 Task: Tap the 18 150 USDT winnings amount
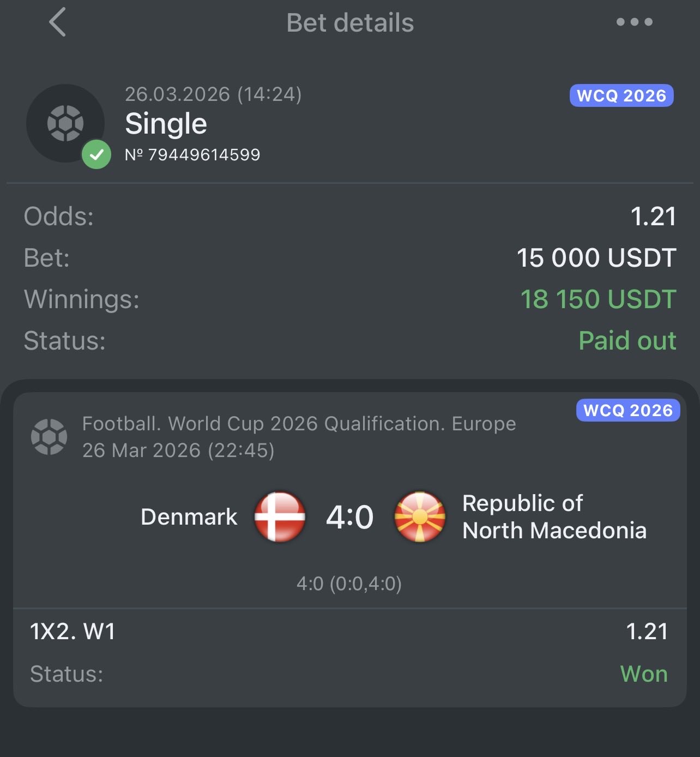598,299
